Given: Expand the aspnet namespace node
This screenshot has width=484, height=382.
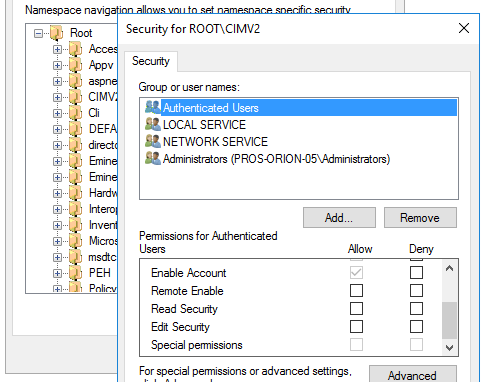Looking at the screenshot, I should pos(57,81).
